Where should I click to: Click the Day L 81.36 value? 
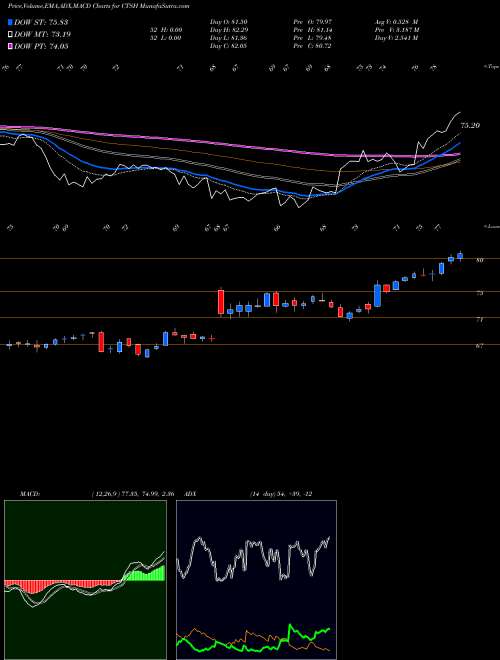pos(228,38)
